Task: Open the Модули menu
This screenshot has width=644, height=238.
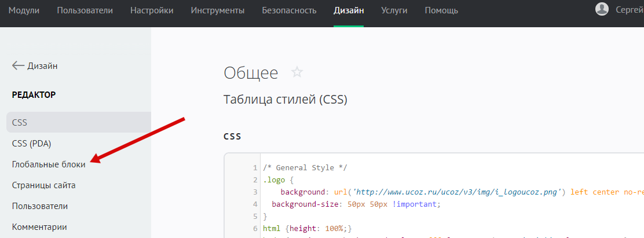Action: tap(24, 10)
